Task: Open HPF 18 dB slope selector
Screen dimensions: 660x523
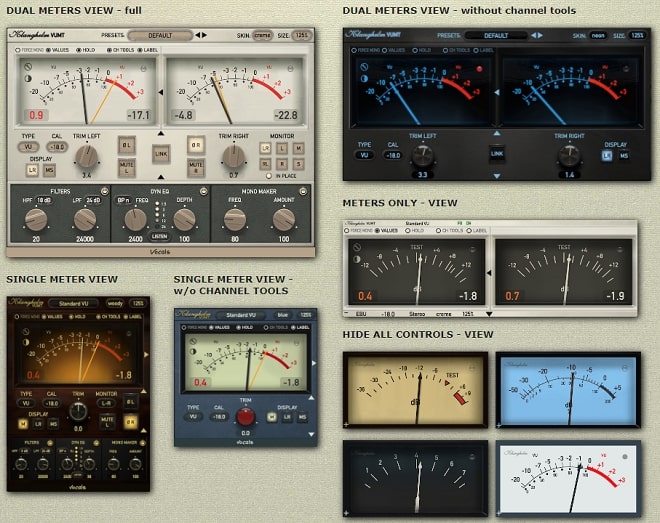Action: (x=43, y=200)
